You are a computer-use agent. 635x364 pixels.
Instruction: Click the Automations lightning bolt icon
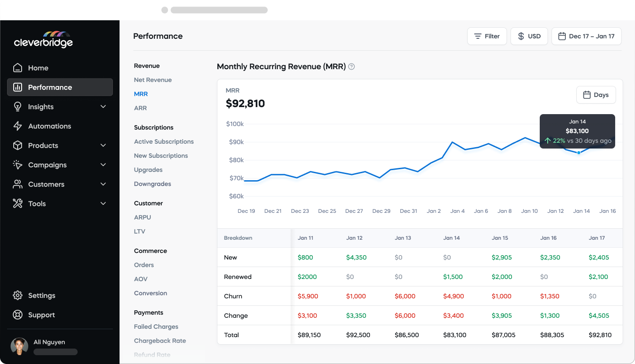tap(18, 126)
